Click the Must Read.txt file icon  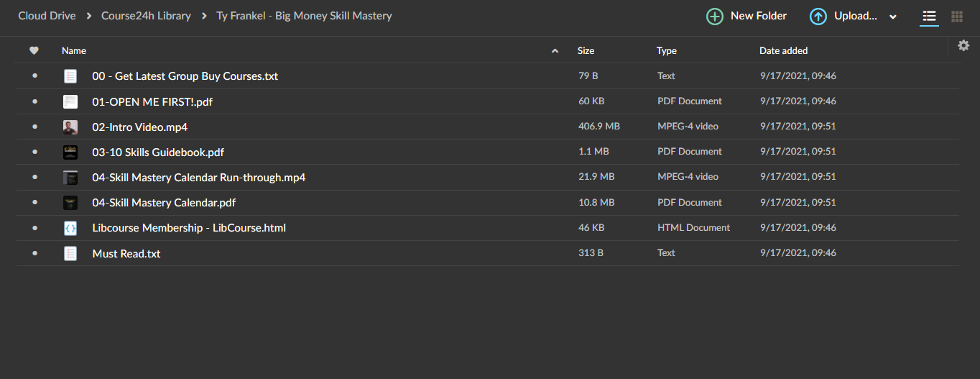tap(70, 253)
